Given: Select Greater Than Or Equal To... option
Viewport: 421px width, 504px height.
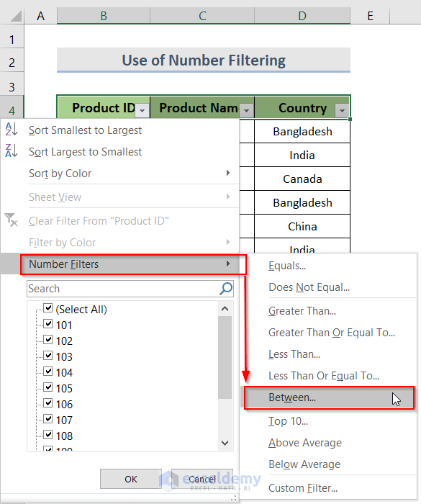Looking at the screenshot, I should coord(328,333).
